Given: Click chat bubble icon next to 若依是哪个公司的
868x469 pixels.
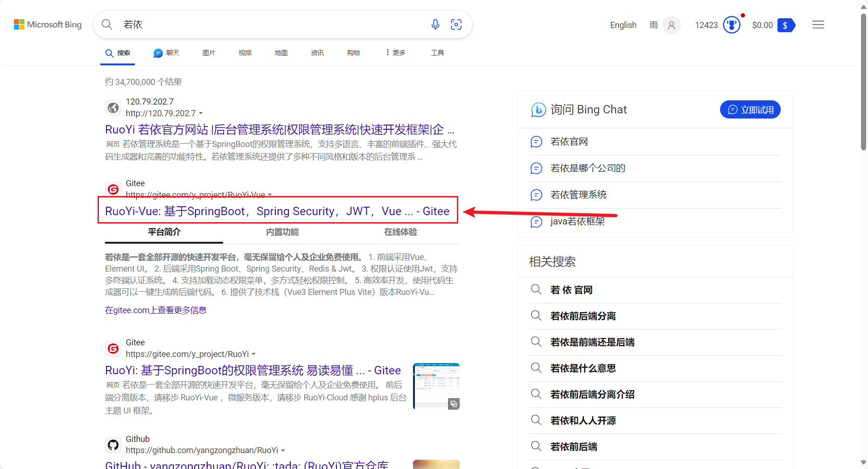Looking at the screenshot, I should coord(536,168).
